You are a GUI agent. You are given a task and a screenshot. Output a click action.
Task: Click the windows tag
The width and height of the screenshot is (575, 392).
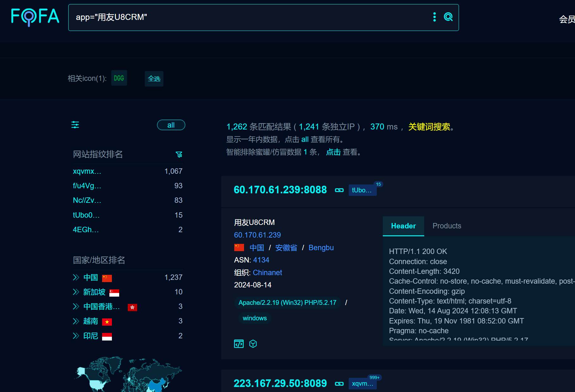tap(255, 318)
